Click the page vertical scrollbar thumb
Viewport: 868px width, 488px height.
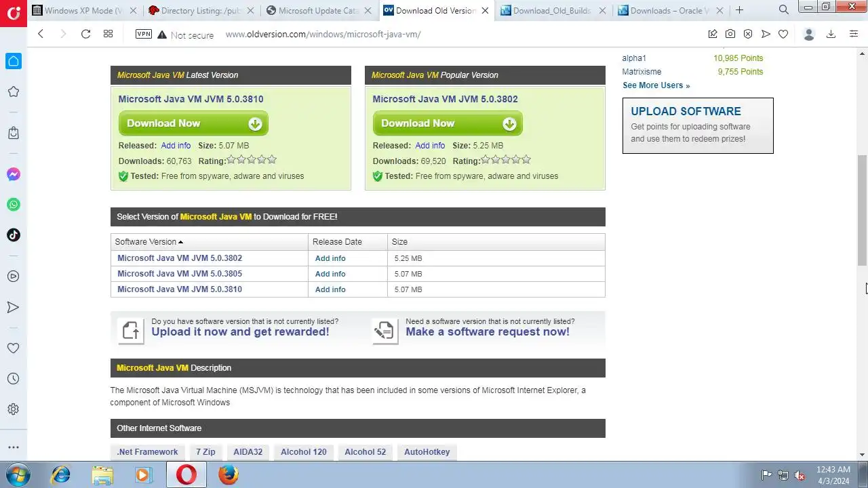(x=862, y=210)
